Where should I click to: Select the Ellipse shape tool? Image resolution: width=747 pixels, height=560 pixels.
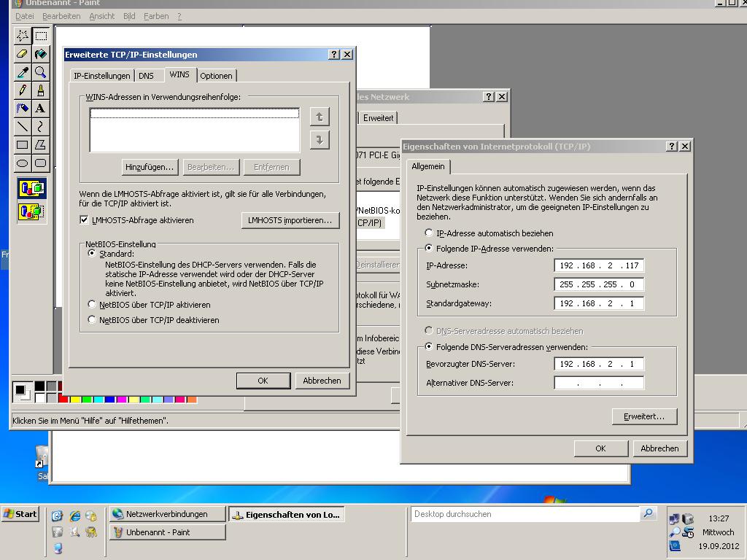(x=22, y=163)
